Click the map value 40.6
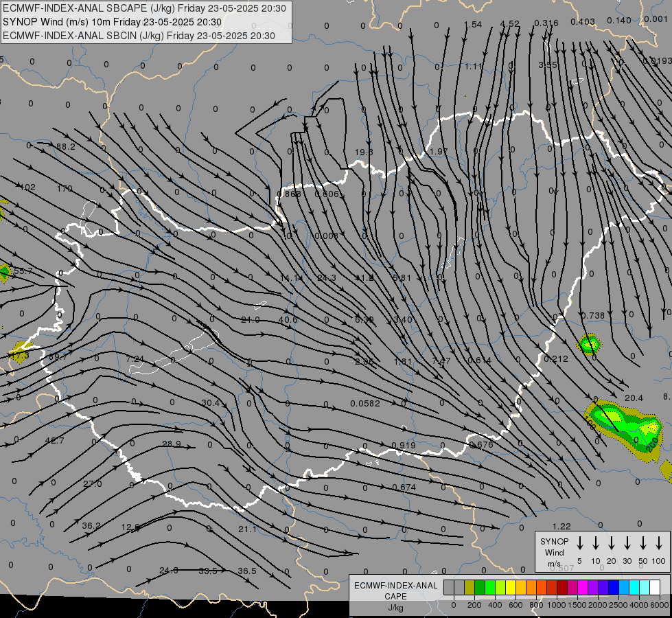The height and width of the screenshot is (618, 672). point(288,319)
